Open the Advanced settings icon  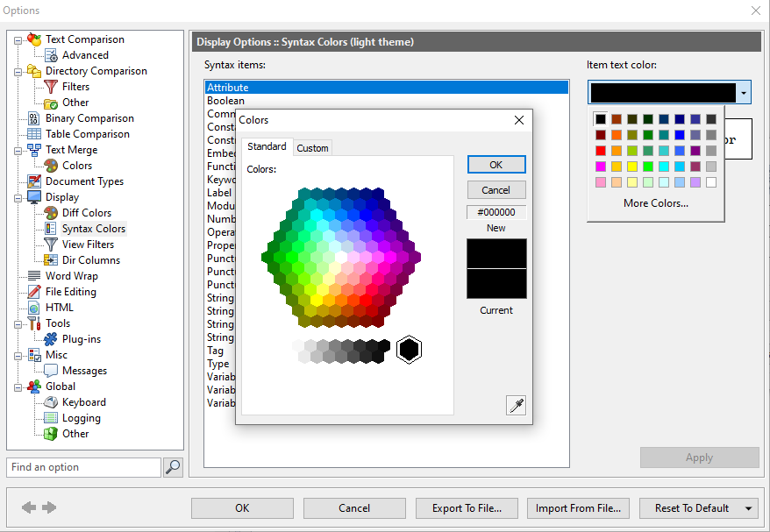click(x=51, y=55)
